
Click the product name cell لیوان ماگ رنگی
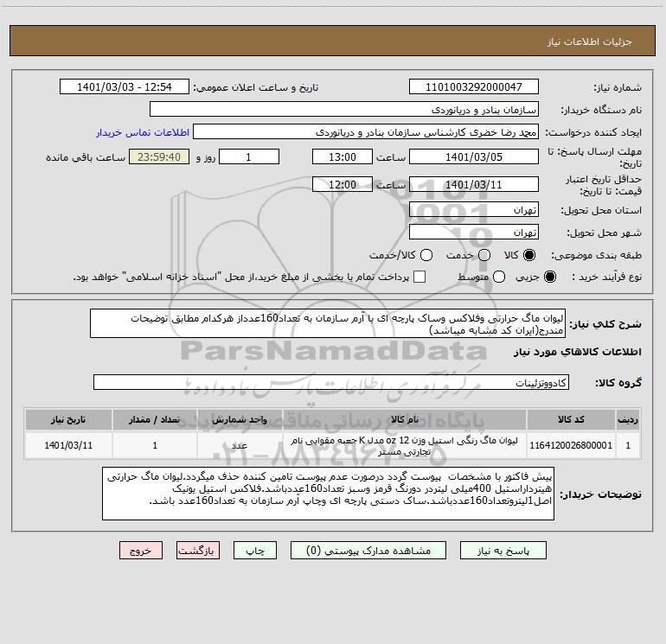point(405,446)
